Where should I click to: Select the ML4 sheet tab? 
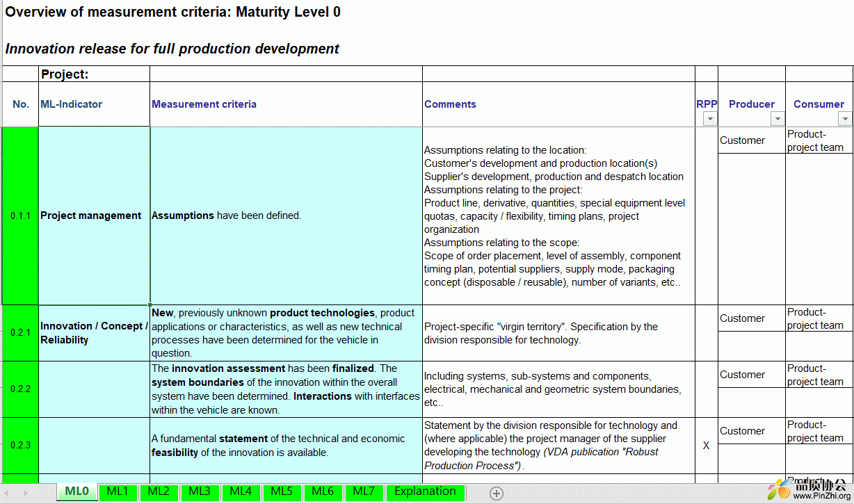click(x=241, y=491)
